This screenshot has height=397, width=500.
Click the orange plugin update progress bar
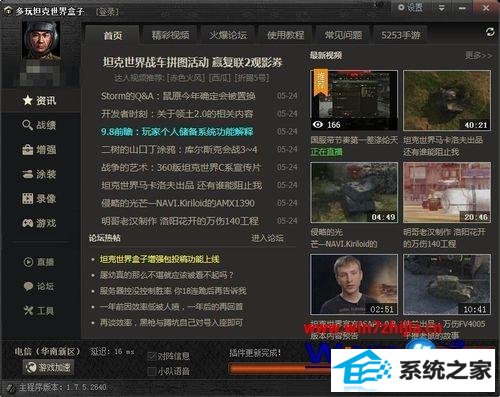point(279,369)
